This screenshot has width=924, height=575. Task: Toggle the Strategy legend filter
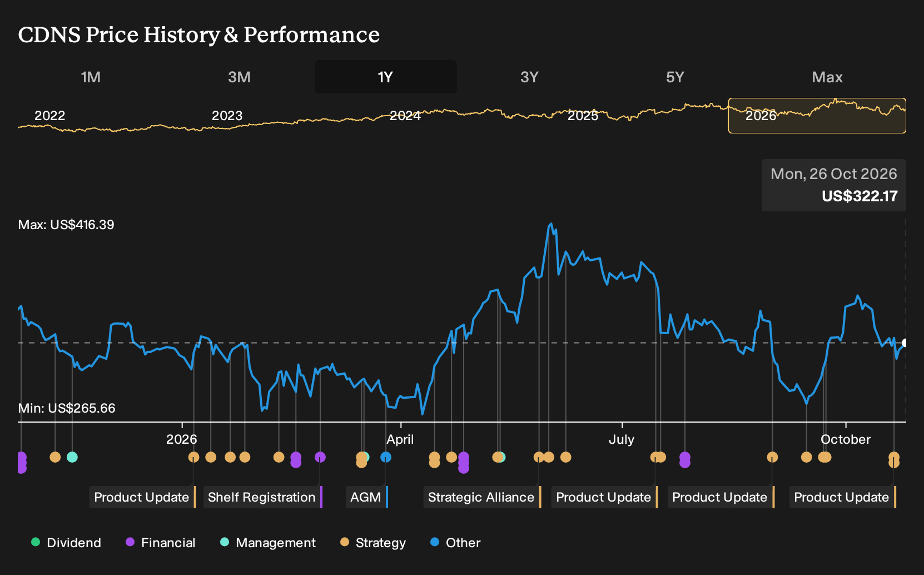click(x=373, y=543)
